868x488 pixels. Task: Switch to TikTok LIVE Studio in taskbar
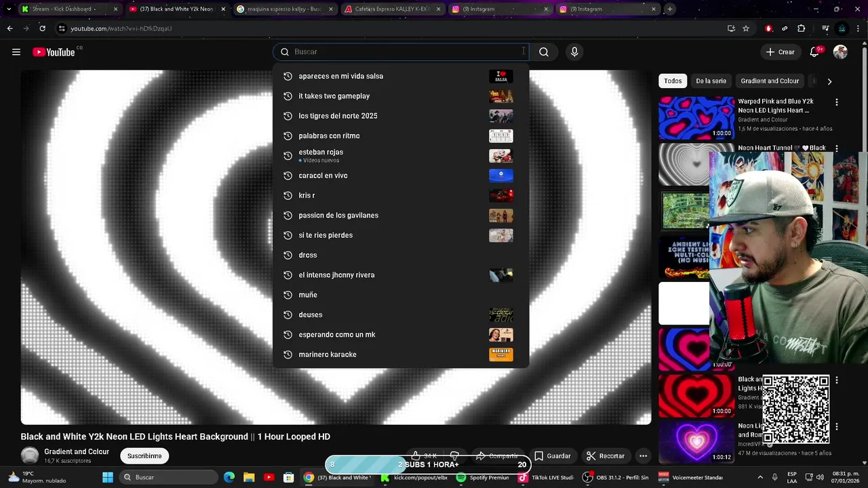coord(546,477)
